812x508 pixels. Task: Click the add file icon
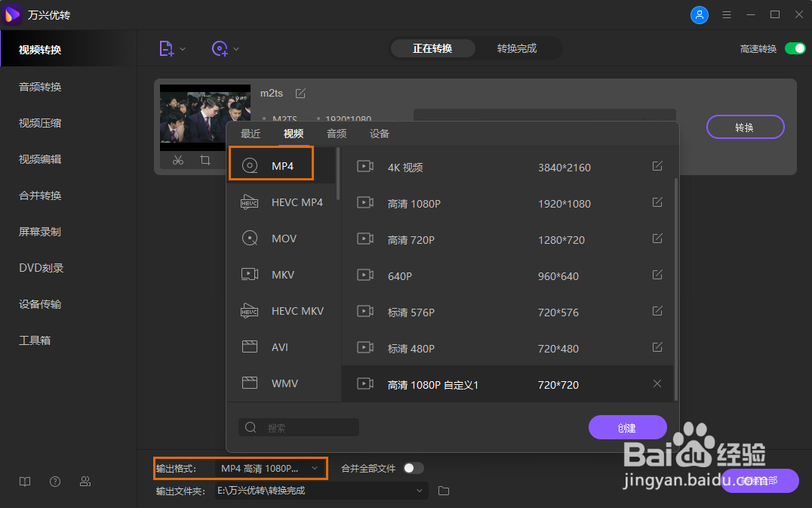click(x=166, y=48)
